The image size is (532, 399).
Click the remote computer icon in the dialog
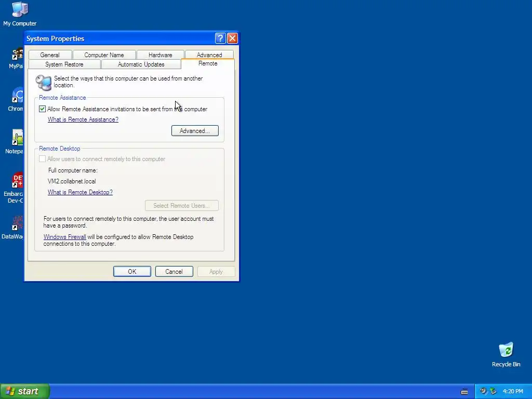pyautogui.click(x=44, y=83)
